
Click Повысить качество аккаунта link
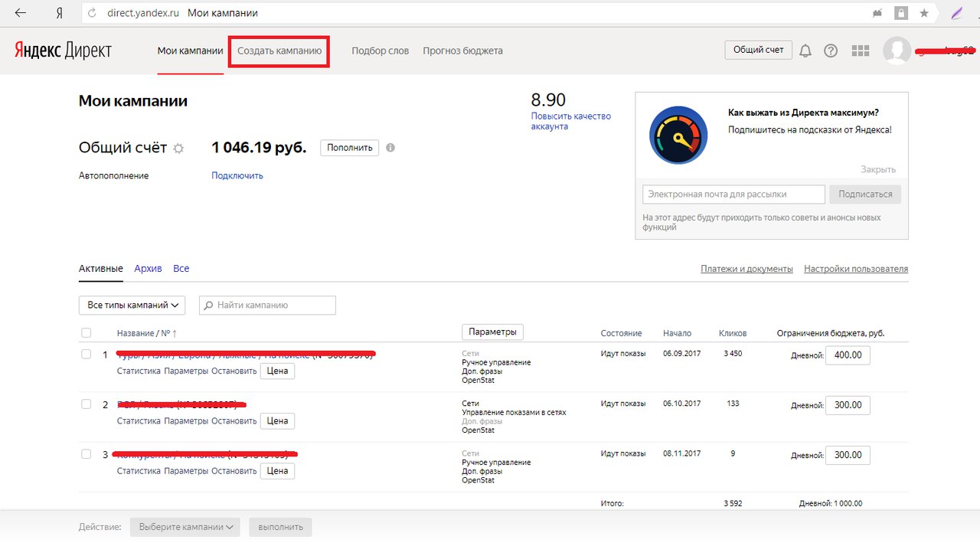click(571, 121)
